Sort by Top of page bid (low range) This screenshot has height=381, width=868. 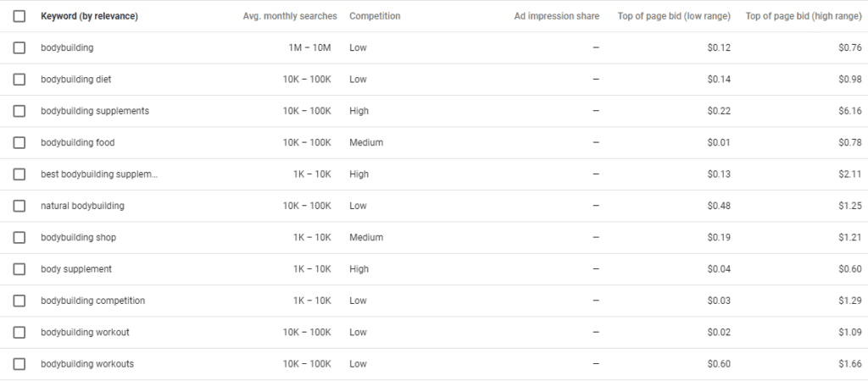tap(674, 16)
